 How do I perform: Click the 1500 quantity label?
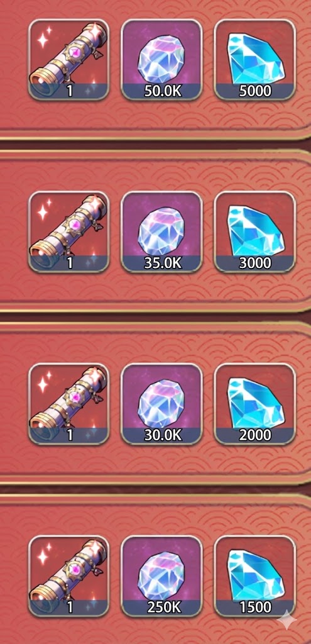pyautogui.click(x=255, y=608)
